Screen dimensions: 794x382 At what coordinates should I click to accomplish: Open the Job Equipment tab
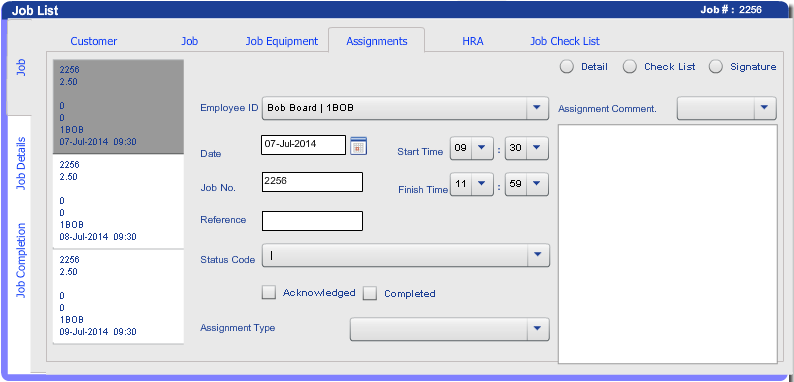pos(282,41)
